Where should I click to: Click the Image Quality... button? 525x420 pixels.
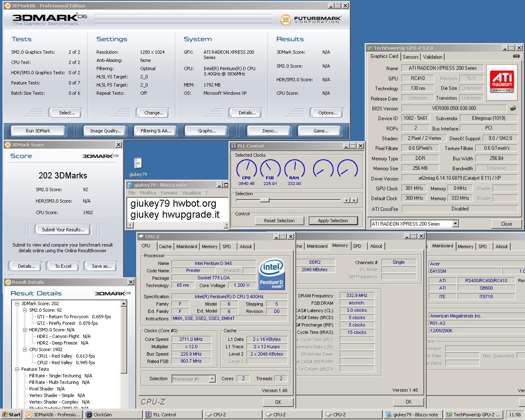106,131
